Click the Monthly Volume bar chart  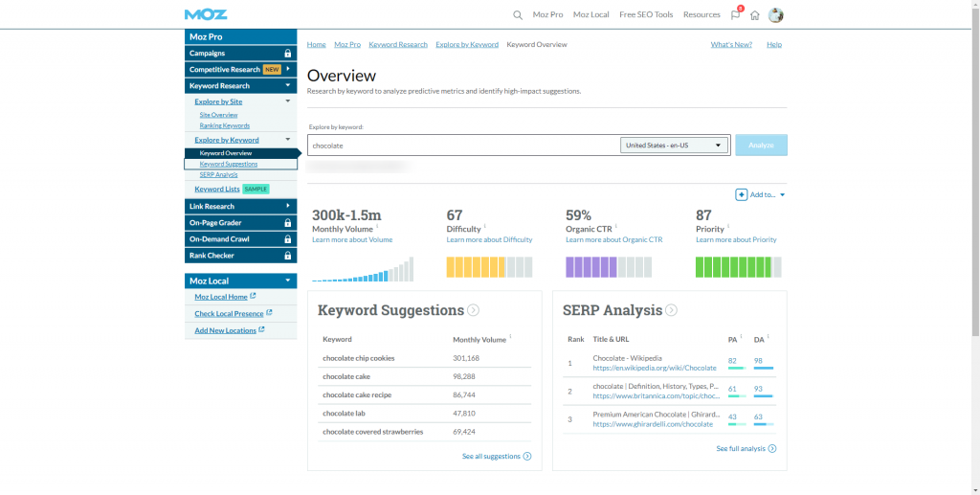pos(363,269)
